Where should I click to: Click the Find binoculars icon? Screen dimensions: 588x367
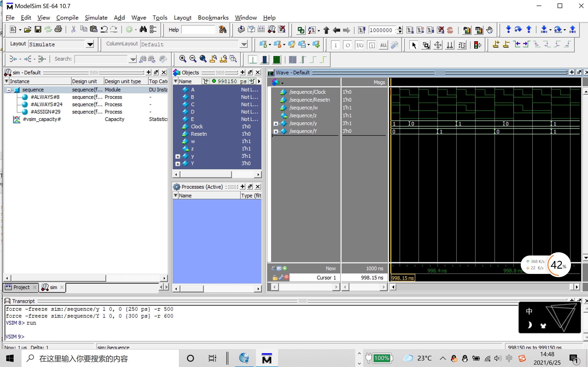[x=143, y=29]
